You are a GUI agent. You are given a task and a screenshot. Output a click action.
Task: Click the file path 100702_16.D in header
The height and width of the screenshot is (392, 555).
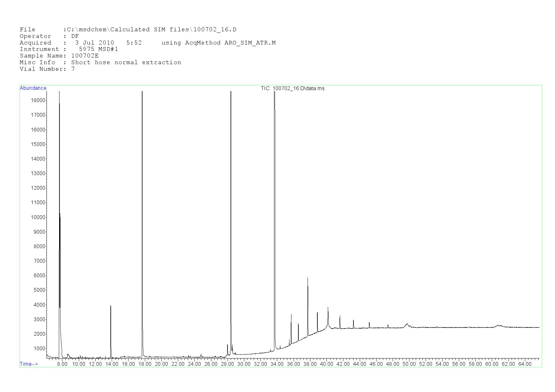215,30
